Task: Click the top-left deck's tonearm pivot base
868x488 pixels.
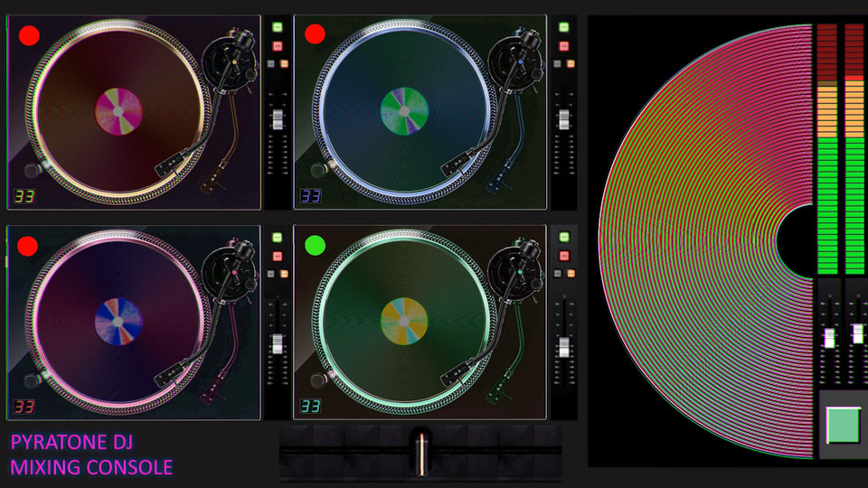Action: pos(230,63)
